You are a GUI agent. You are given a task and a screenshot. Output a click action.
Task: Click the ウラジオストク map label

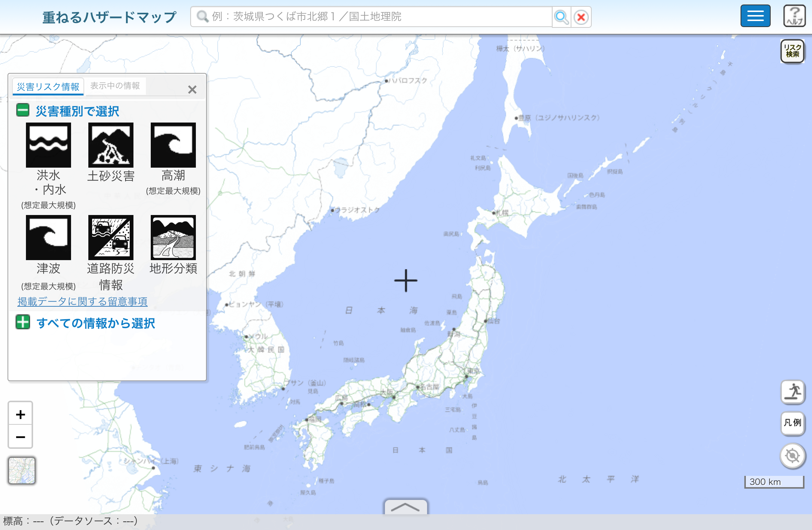pos(357,210)
